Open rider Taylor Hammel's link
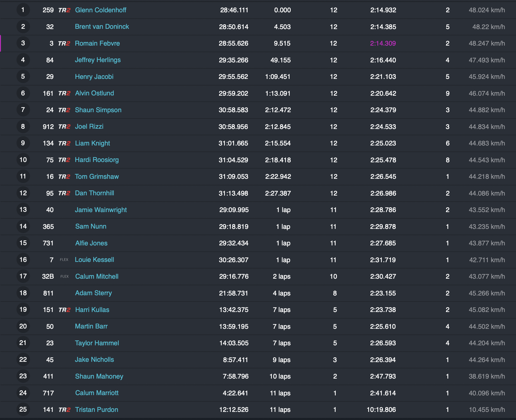The height and width of the screenshot is (420, 516). pos(97,343)
